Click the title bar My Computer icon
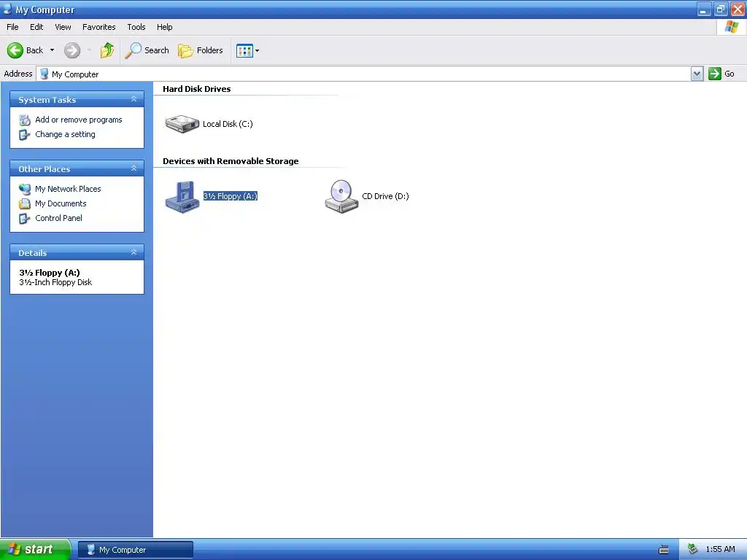The height and width of the screenshot is (560, 747). 7,9
